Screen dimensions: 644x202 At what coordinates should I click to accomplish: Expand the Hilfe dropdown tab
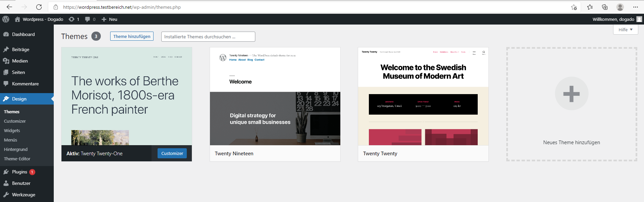[626, 30]
